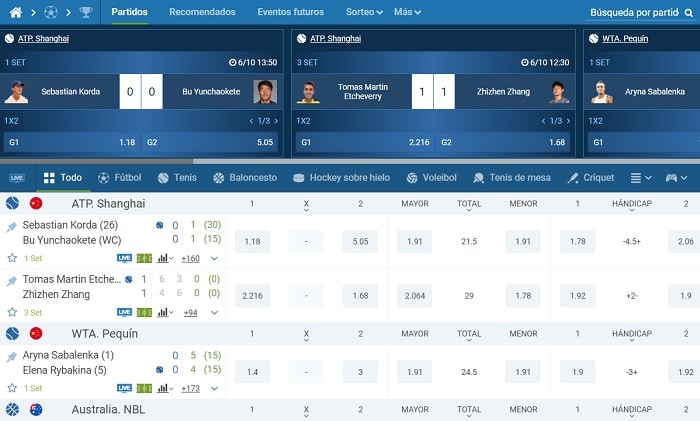Select Hockey sobre hielo tab

coord(342,178)
